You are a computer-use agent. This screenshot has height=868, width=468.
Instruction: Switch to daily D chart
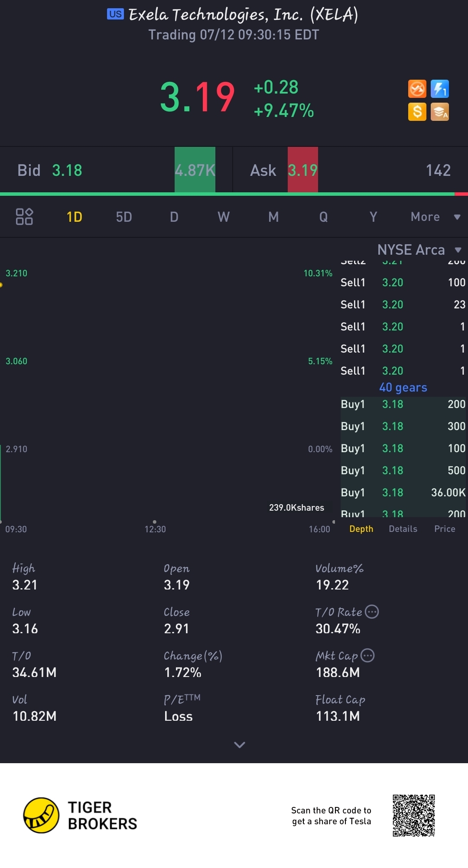click(x=174, y=217)
